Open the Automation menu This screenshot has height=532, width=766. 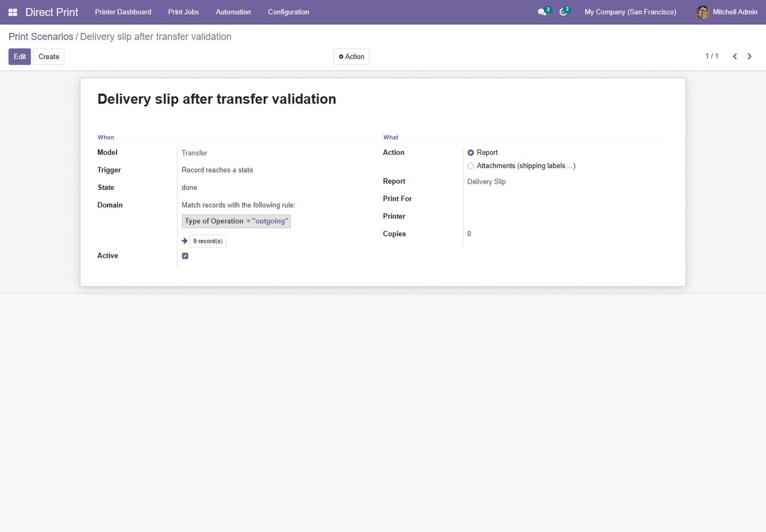233,12
